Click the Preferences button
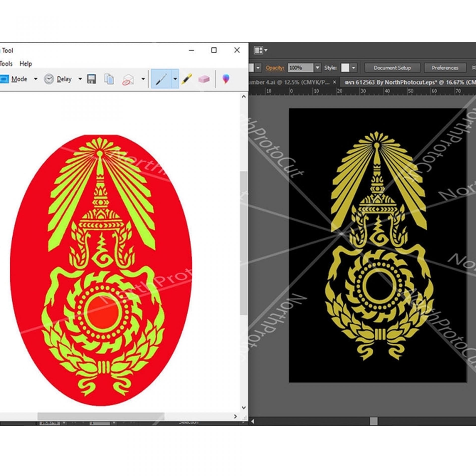Image resolution: width=476 pixels, height=476 pixels. tap(445, 68)
